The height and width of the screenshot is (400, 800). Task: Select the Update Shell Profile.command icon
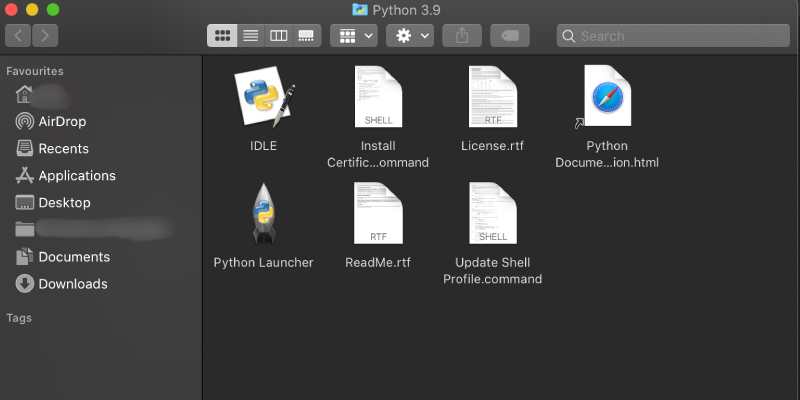(492, 213)
